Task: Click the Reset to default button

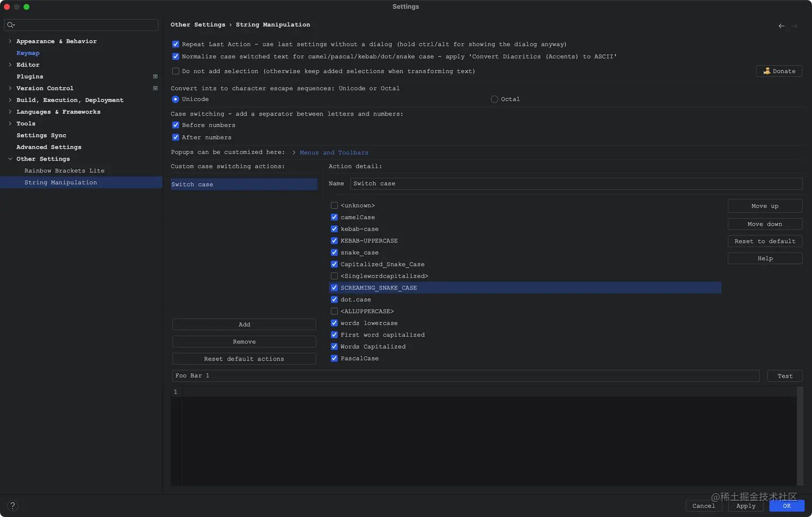Action: [765, 241]
